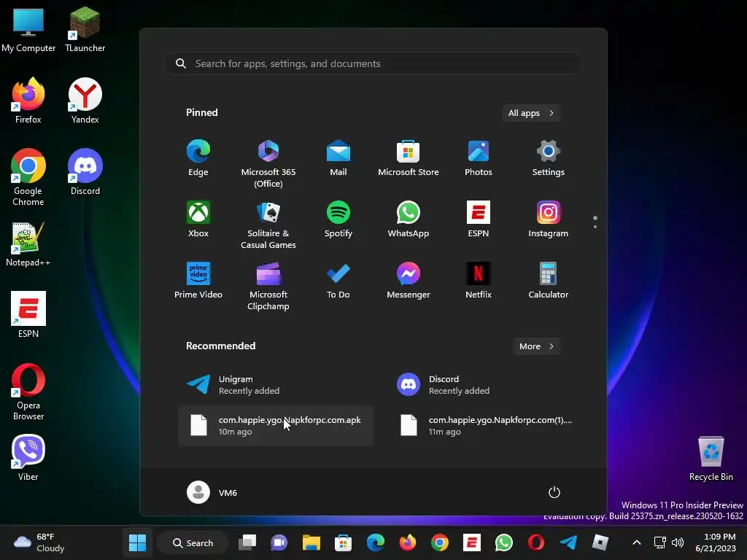Open ESPN taskbar icon
The image size is (747, 560).
tap(472, 542)
